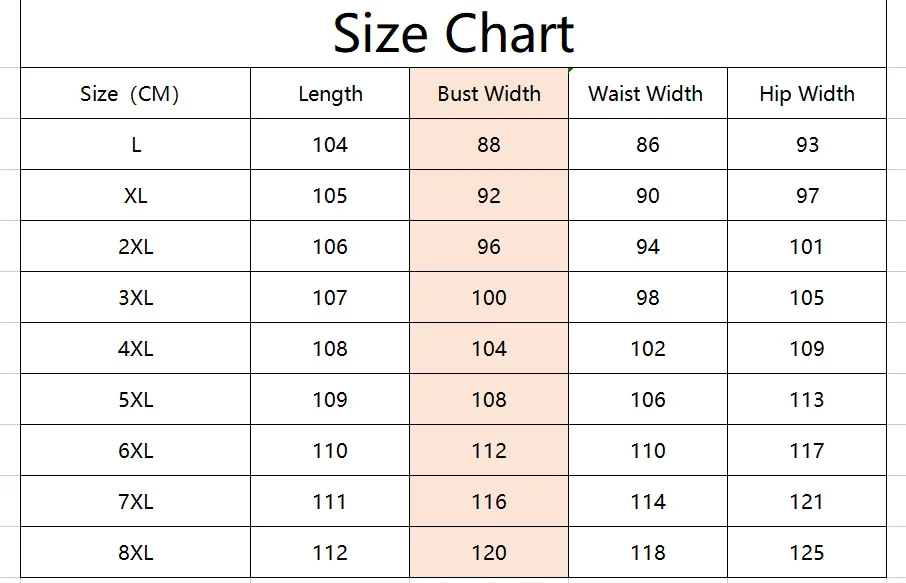Select the Hip Width value 125

(x=807, y=553)
